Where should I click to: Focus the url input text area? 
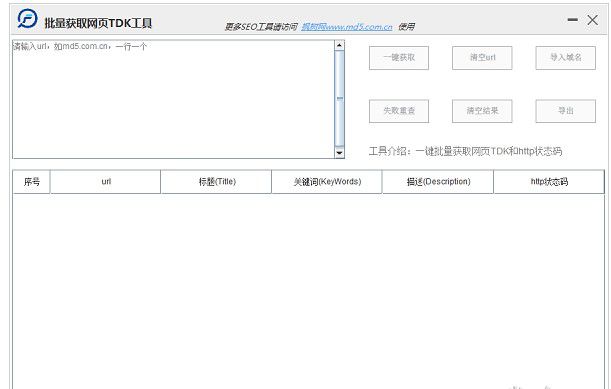click(x=173, y=99)
